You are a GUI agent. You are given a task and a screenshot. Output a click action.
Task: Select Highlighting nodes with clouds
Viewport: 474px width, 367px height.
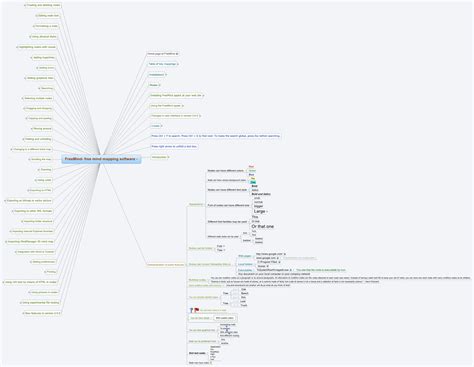coord(38,47)
